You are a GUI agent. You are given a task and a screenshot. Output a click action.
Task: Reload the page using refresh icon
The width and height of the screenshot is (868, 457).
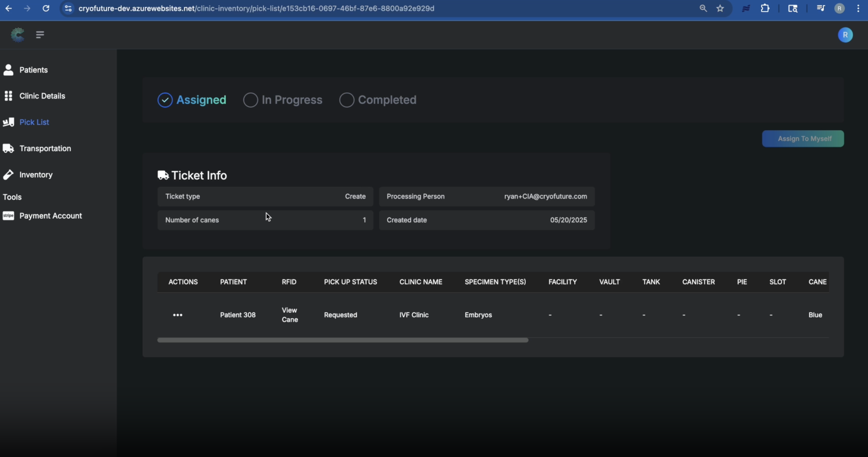[46, 8]
